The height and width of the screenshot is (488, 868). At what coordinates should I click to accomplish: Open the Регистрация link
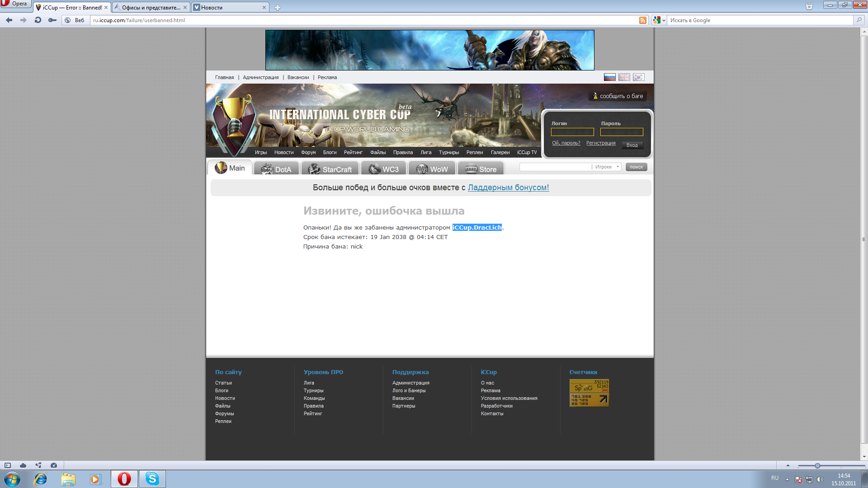[x=601, y=143]
